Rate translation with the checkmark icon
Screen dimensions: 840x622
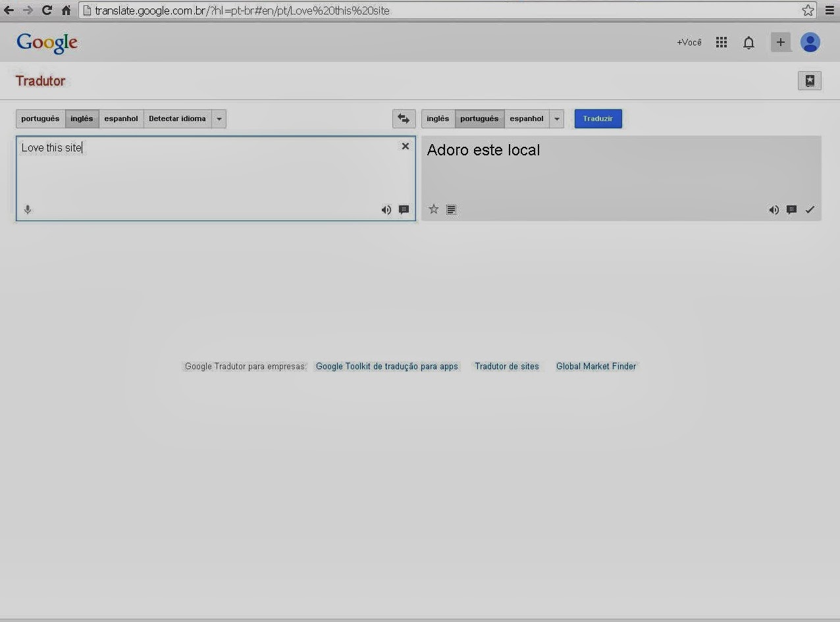(x=810, y=209)
